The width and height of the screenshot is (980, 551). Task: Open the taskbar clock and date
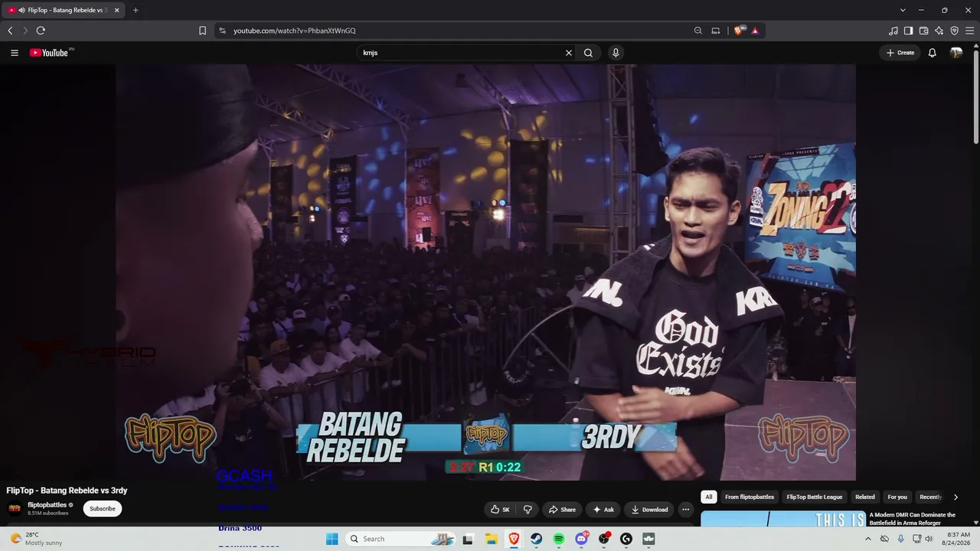[x=959, y=539]
